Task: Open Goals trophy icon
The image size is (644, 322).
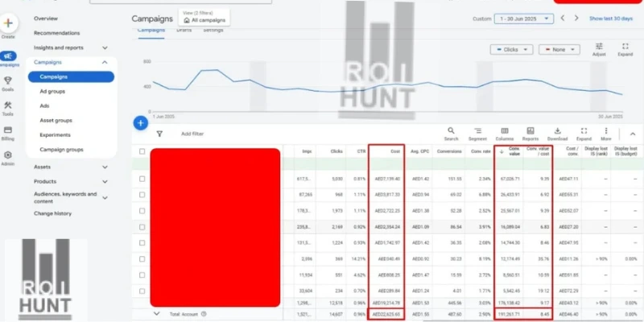Action: click(8, 80)
